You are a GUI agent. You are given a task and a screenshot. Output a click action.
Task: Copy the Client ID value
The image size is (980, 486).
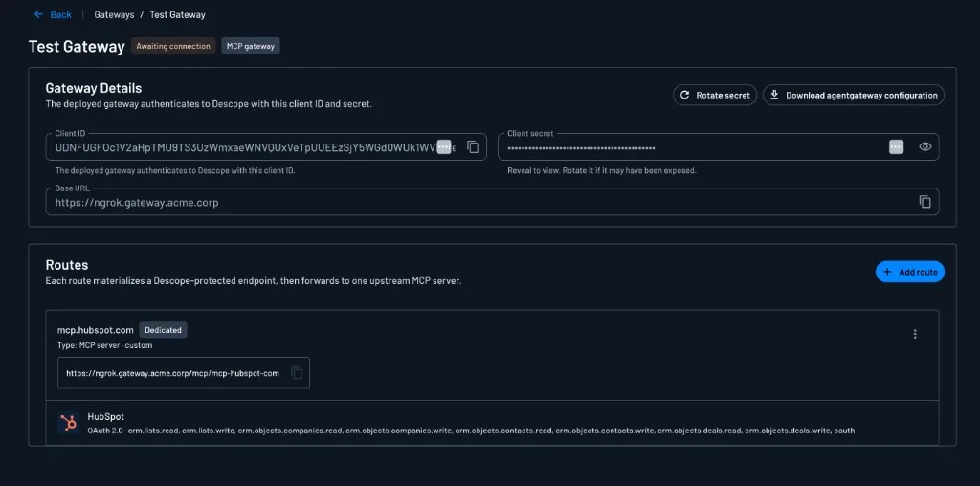point(473,146)
